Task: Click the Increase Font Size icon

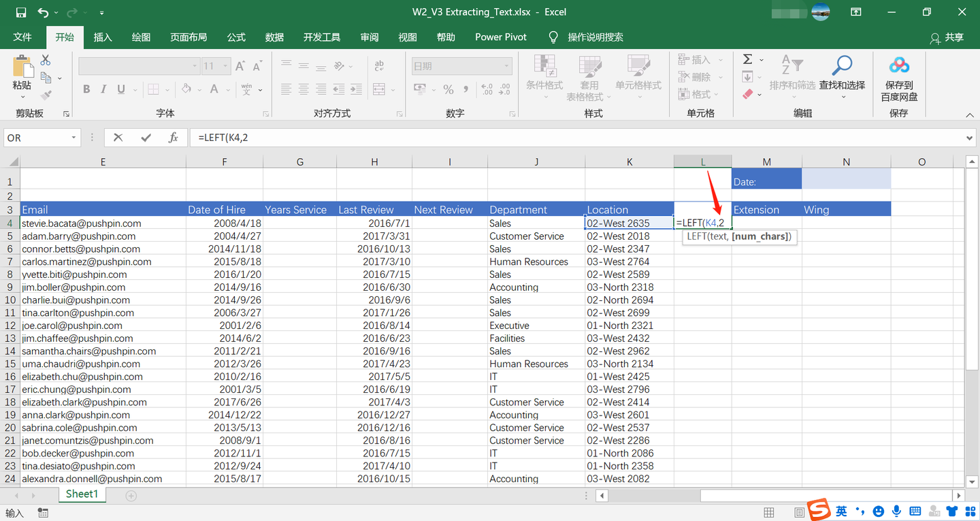Action: pyautogui.click(x=240, y=66)
